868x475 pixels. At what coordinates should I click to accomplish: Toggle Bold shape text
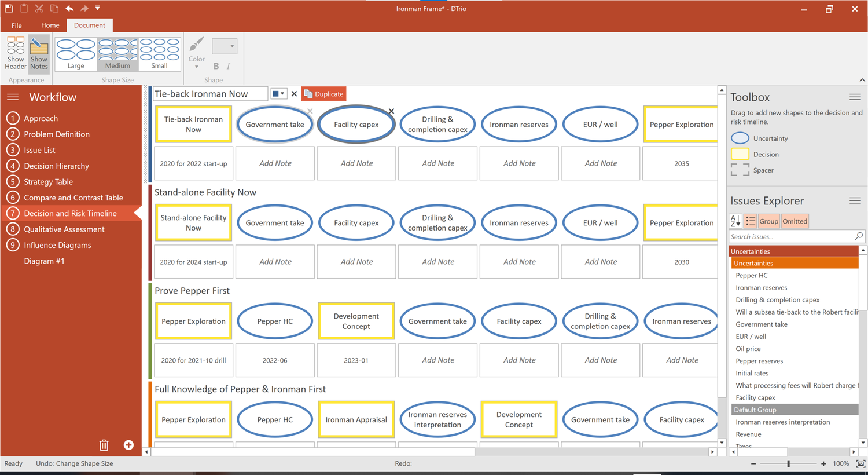tap(216, 66)
